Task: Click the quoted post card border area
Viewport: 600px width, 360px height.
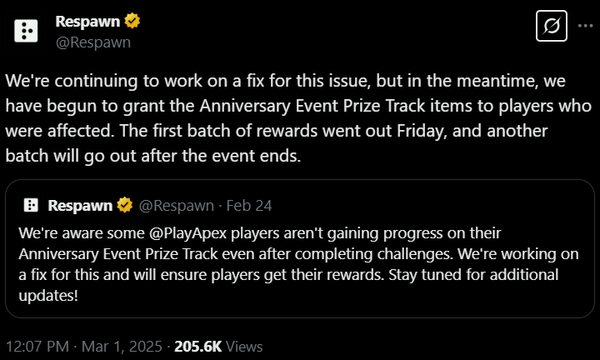Action: click(x=300, y=249)
